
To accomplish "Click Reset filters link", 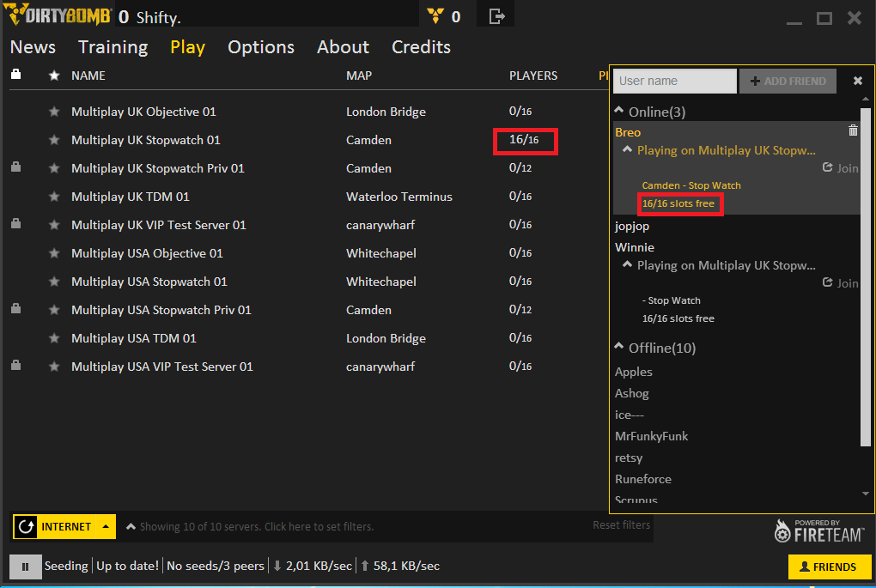I will pyautogui.click(x=621, y=524).
